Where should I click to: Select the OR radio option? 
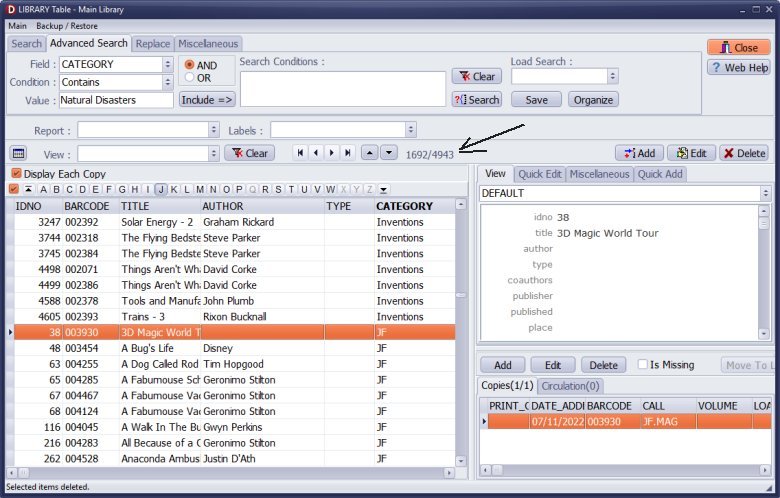(x=190, y=78)
